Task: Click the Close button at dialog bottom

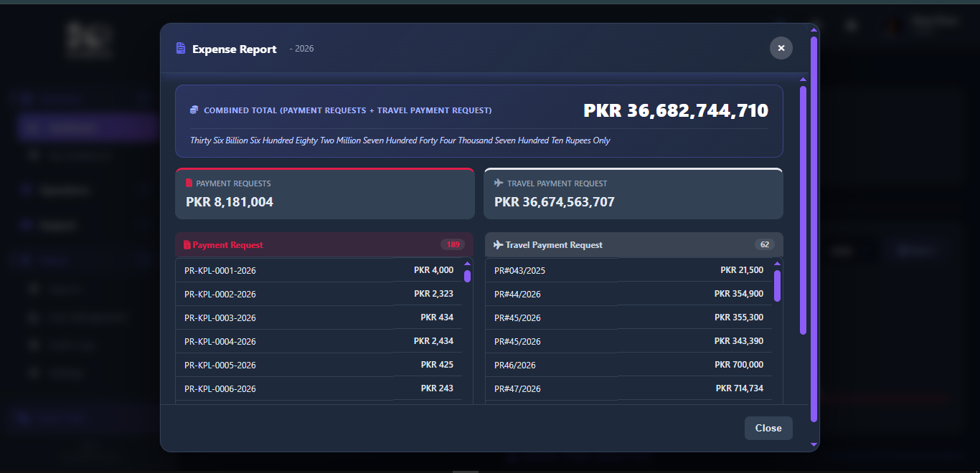Action: (768, 428)
